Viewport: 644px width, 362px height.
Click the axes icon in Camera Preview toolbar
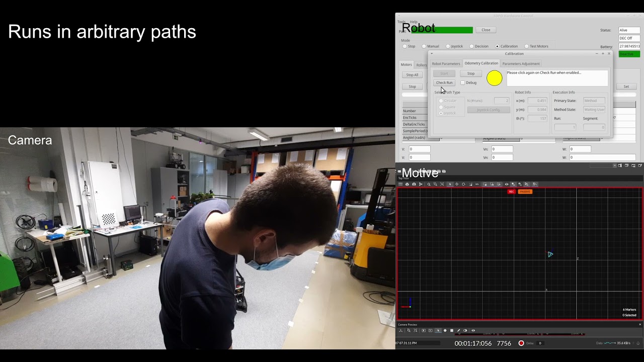click(x=401, y=330)
